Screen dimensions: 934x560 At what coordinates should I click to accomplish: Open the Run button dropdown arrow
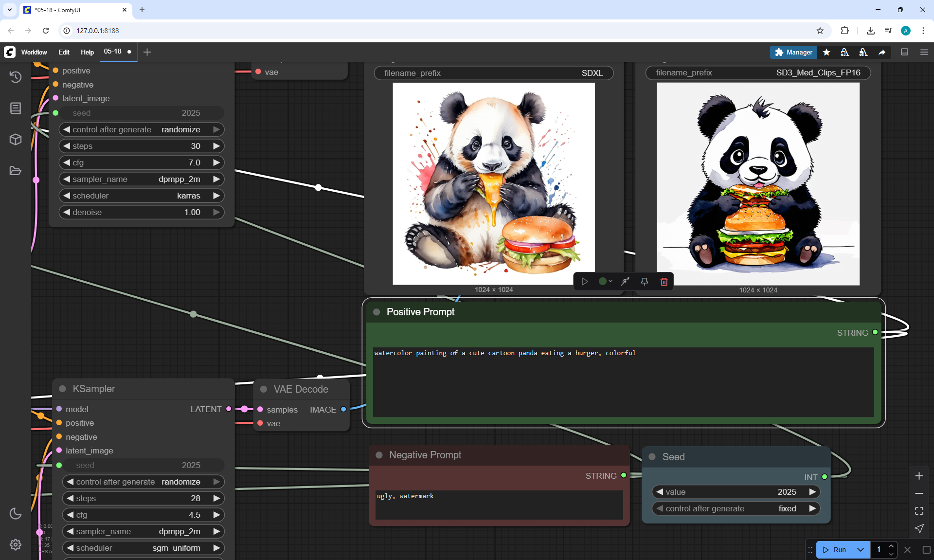pyautogui.click(x=860, y=550)
